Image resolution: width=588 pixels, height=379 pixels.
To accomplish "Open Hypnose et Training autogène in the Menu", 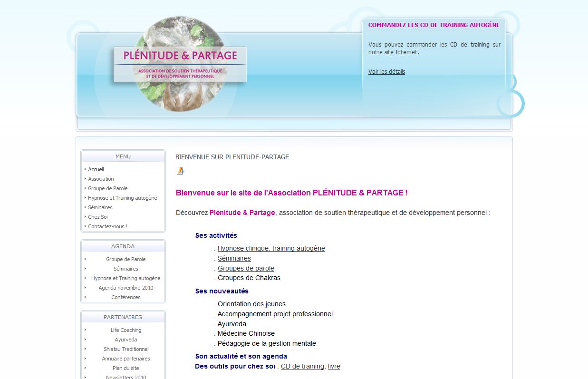I will (x=123, y=198).
